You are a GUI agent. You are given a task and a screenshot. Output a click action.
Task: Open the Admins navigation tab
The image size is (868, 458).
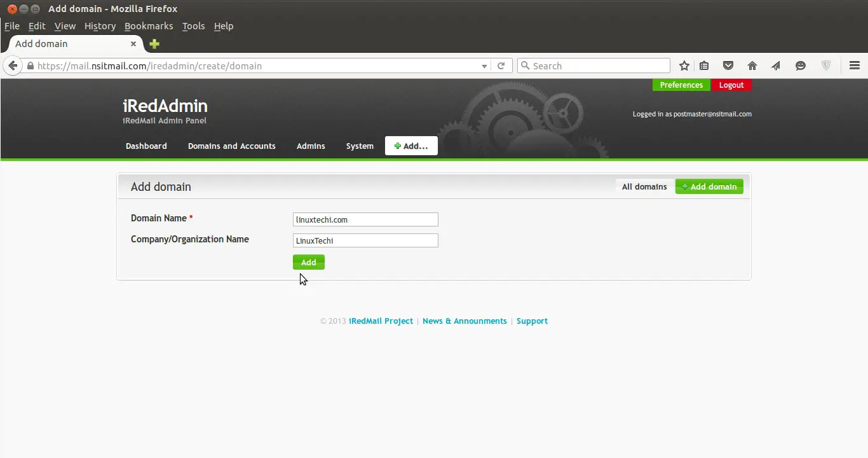coord(311,146)
